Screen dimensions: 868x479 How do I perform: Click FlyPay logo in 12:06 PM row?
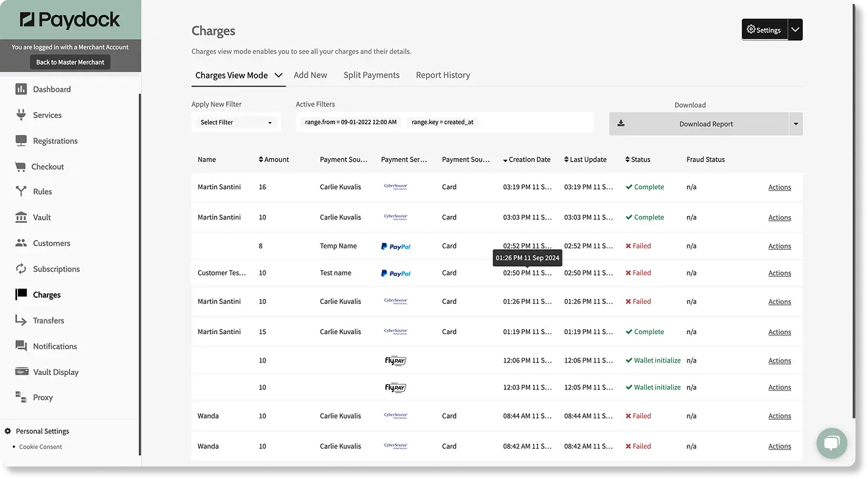395,360
